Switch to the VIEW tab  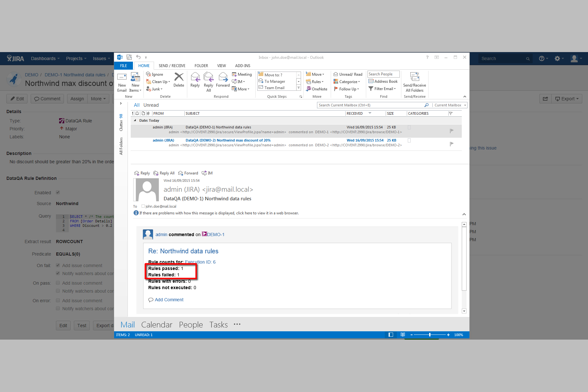(221, 66)
